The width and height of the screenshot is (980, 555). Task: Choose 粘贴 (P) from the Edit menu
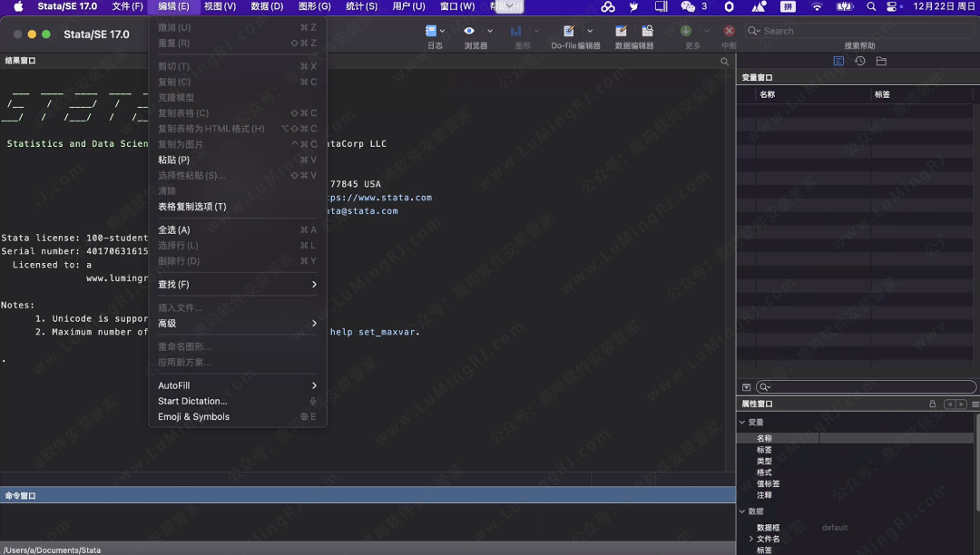tap(173, 160)
